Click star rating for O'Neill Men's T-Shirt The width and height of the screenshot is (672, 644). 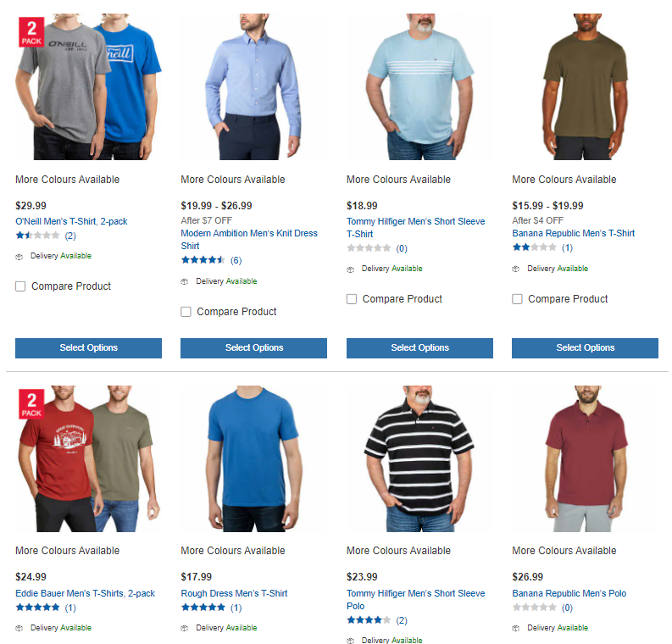[38, 236]
